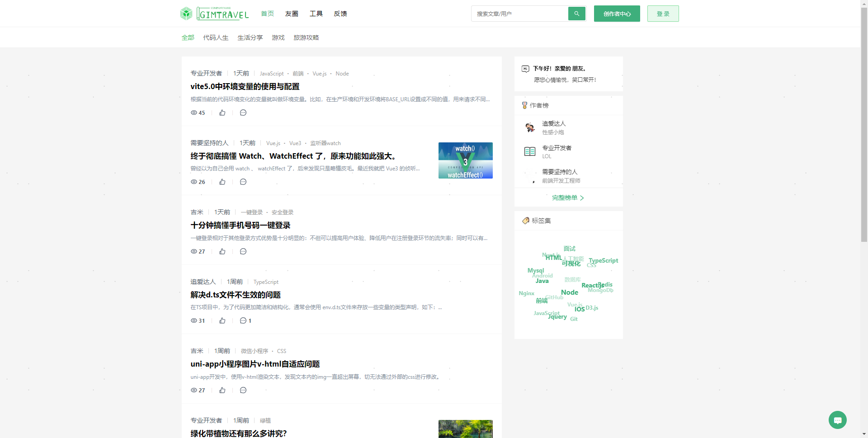Open article 十分钟搞懂手机号码一键登录
868x438 pixels.
coord(241,225)
